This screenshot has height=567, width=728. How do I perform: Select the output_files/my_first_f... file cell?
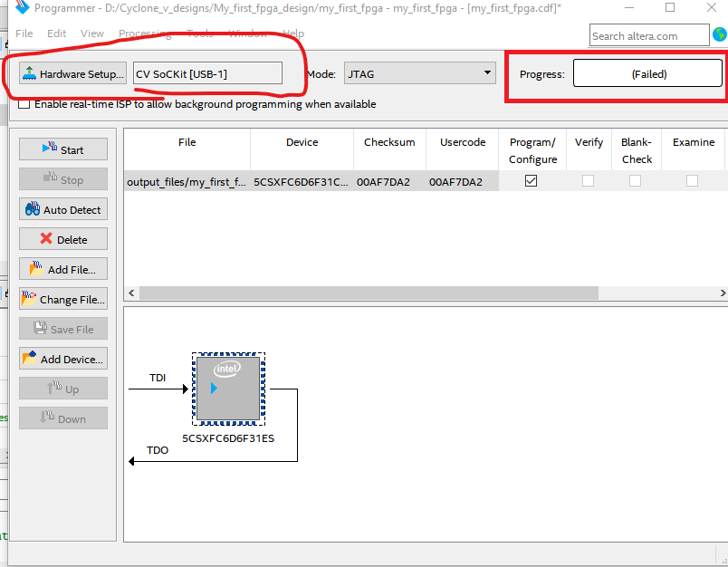pos(187,181)
